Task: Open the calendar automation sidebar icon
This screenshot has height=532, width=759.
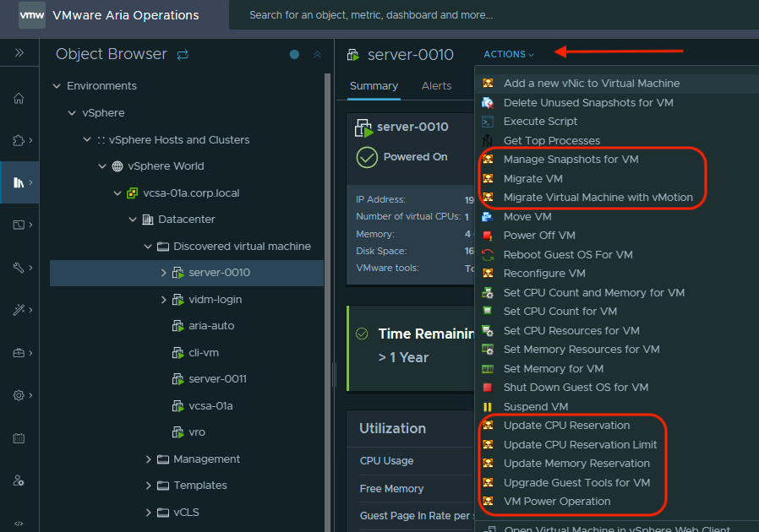Action: (19, 438)
